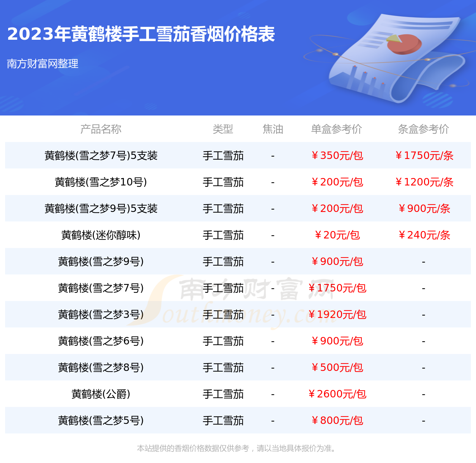Click the disclaimer text 本站提供的香烟价格数据仅供参考
Screen dimensions: 476x463
[x=193, y=448]
